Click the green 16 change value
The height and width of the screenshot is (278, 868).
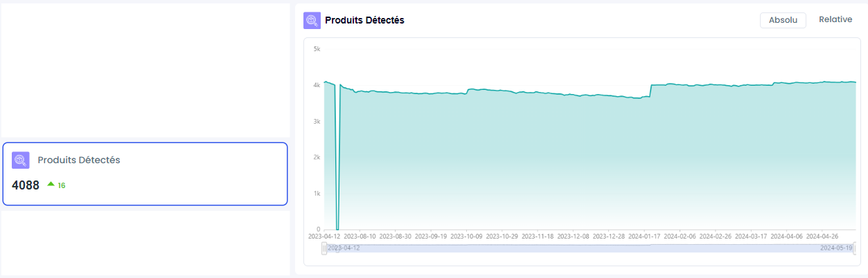pyautogui.click(x=62, y=185)
